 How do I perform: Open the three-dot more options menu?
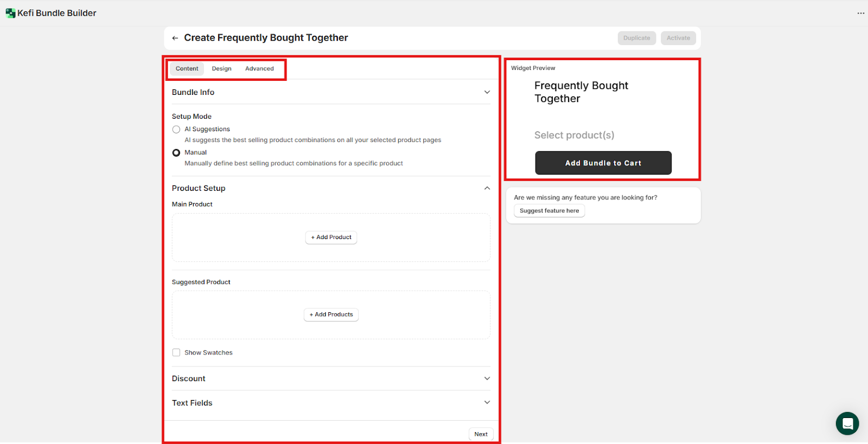click(x=860, y=13)
